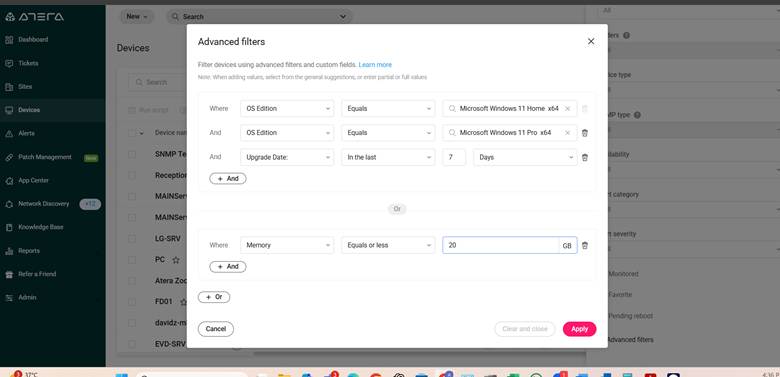Expand the chevron beside the select-all checkbox
Screen dimensions: 780x377
(x=142, y=133)
